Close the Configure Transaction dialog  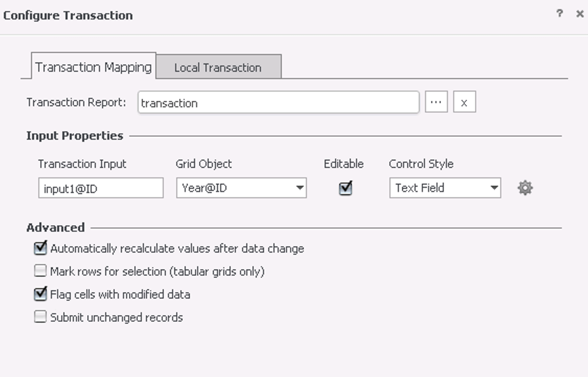pos(580,14)
